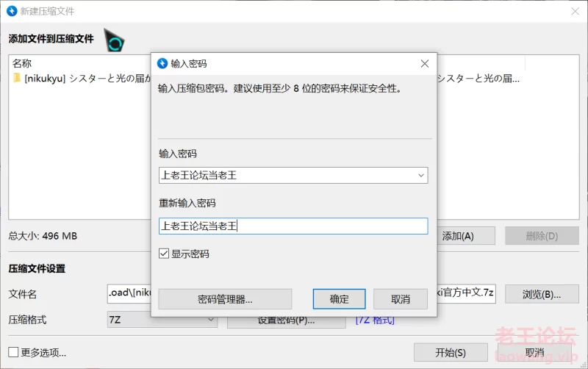Open the 7Z format help link
Viewport: 588px width, 369px height.
[x=375, y=320]
